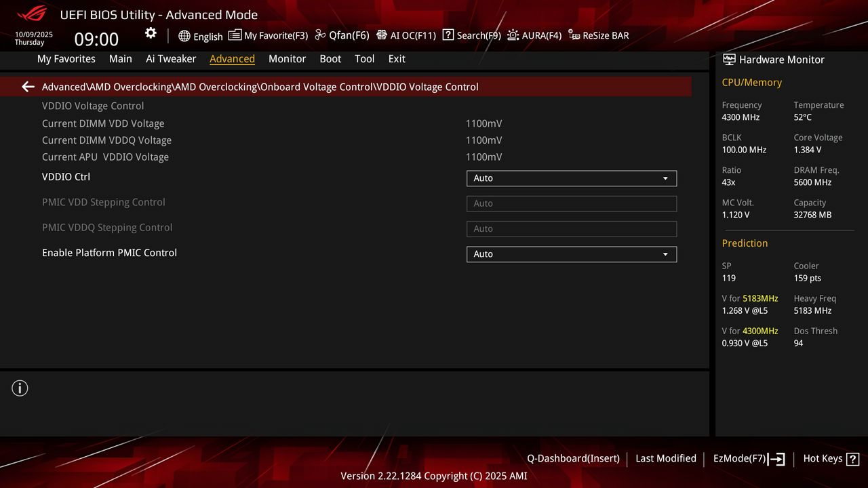Open the English language selector
Viewport: 868px width, 488px height.
201,35
